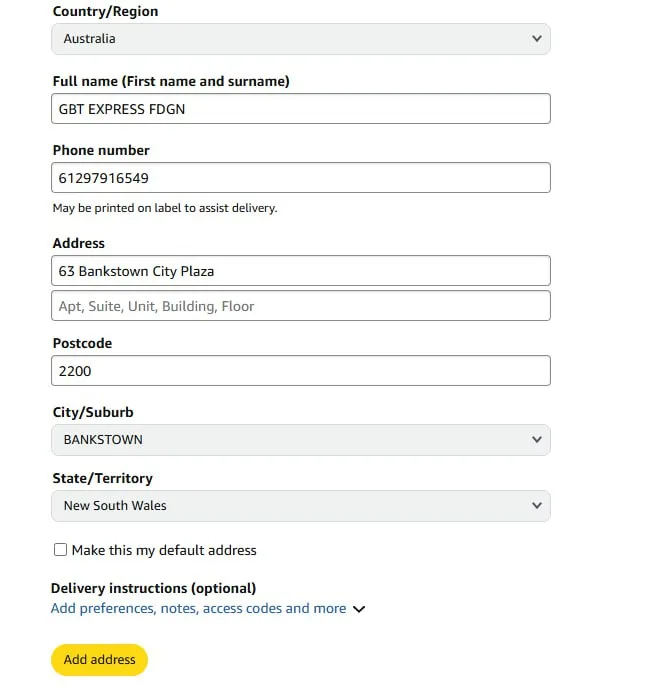Open "Add preferences, notes, access codes" link
Screen dimensions: 662x689
198,608
